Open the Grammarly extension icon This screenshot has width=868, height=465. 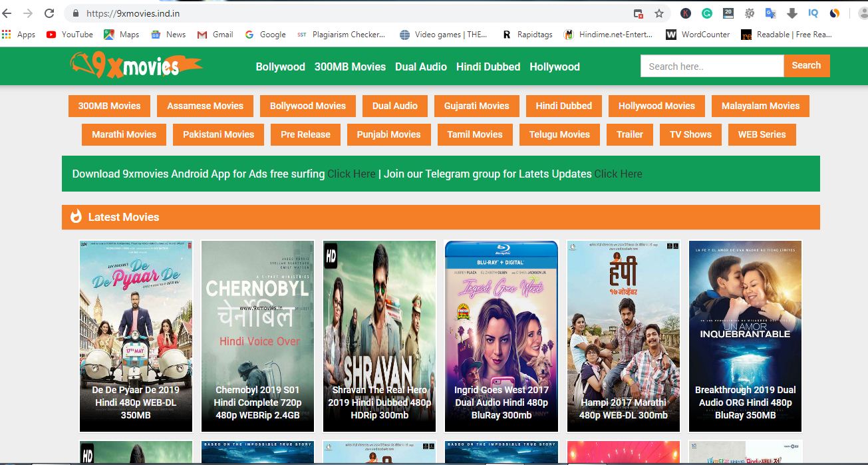pos(707,13)
